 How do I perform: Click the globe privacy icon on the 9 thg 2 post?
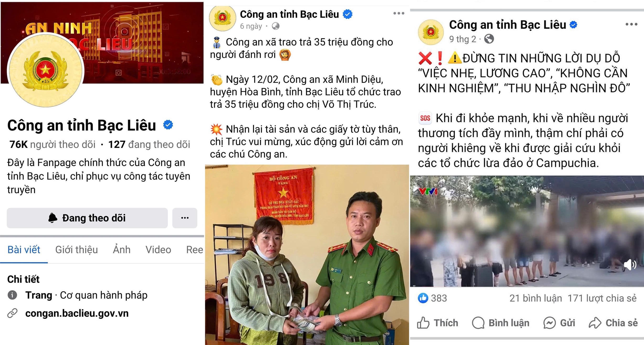[x=489, y=39]
